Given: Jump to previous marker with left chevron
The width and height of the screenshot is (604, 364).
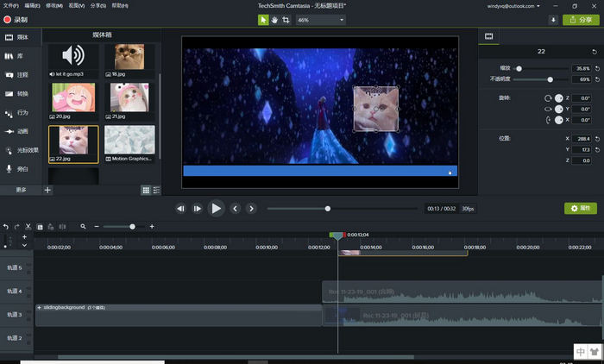Looking at the screenshot, I should click(x=235, y=209).
